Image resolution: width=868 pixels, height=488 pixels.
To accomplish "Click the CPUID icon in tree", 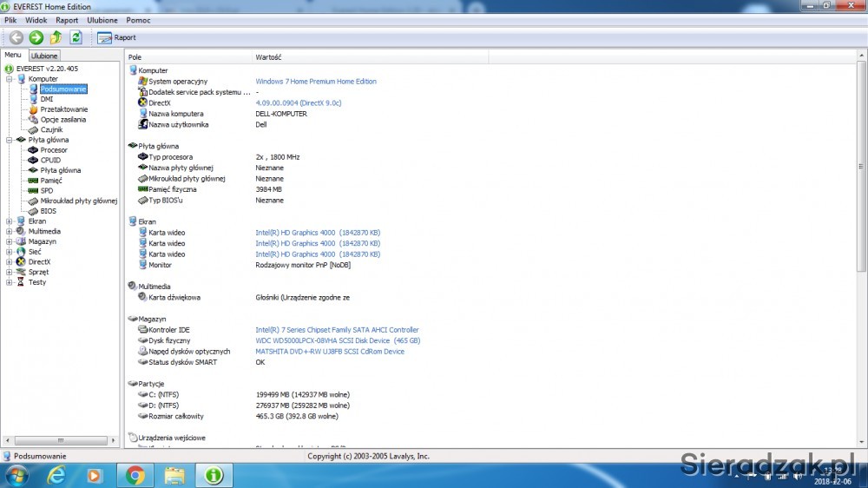I will coord(33,160).
